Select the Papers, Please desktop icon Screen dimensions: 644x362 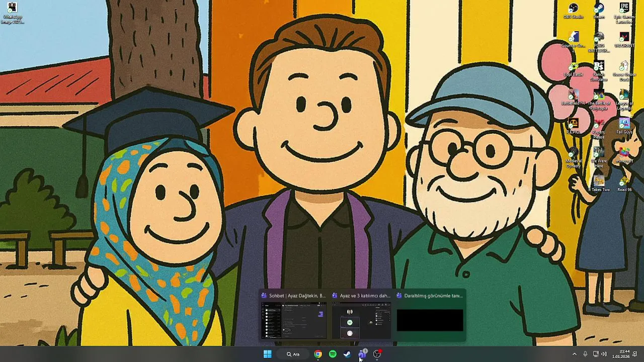point(599,129)
